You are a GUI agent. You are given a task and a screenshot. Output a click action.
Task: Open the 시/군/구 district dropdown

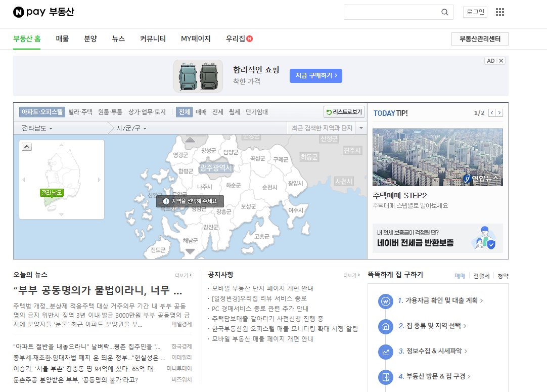(131, 128)
